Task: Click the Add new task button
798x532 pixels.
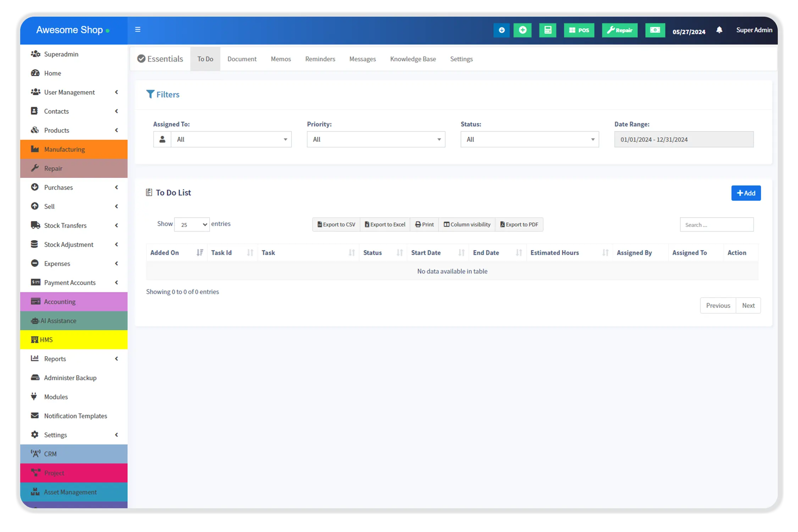Action: click(746, 192)
